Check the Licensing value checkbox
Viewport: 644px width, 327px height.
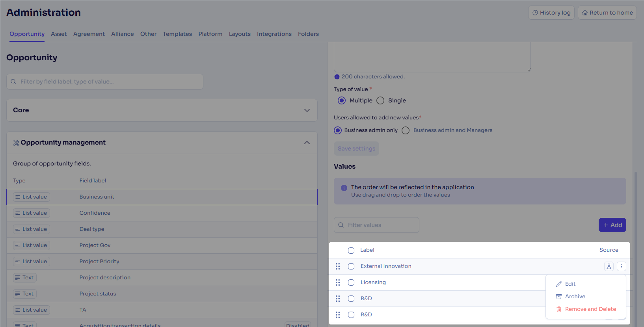(351, 282)
